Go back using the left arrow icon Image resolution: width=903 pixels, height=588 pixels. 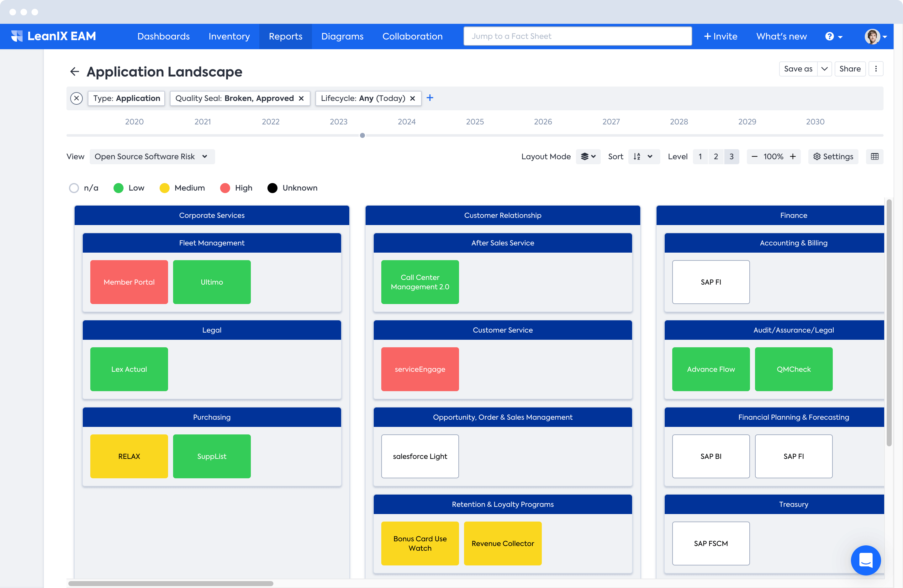74,71
